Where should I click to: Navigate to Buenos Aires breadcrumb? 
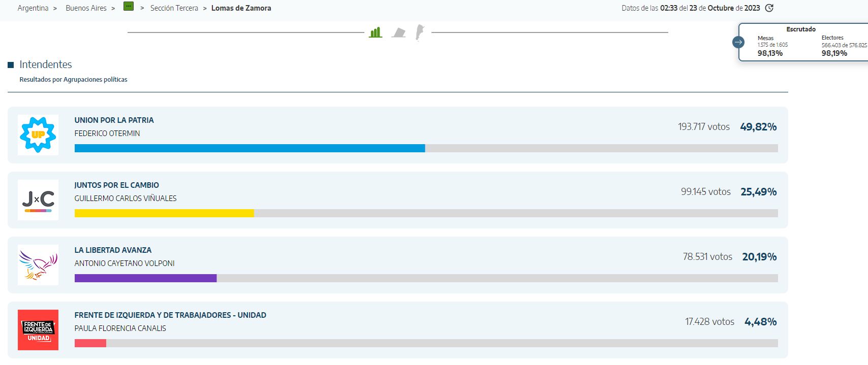[86, 8]
